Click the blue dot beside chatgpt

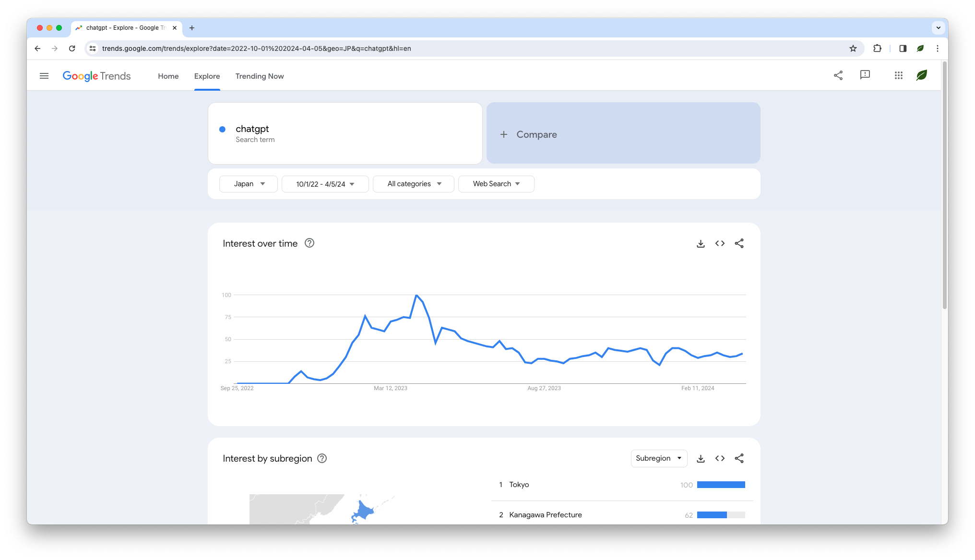click(222, 129)
